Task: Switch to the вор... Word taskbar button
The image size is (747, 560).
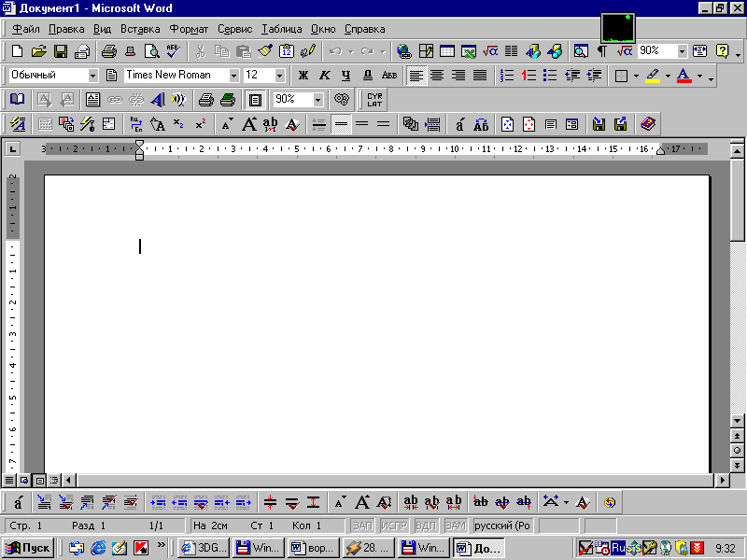Action: (314, 548)
